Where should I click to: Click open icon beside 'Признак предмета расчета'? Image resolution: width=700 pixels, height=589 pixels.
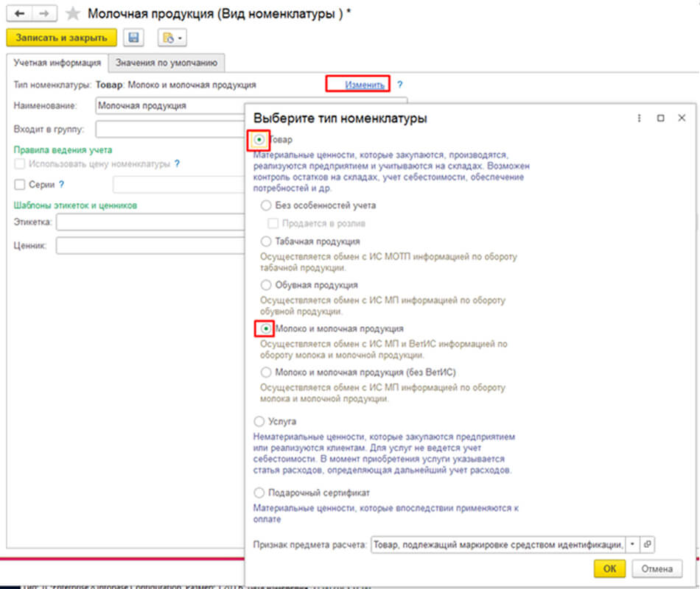pyautogui.click(x=647, y=544)
